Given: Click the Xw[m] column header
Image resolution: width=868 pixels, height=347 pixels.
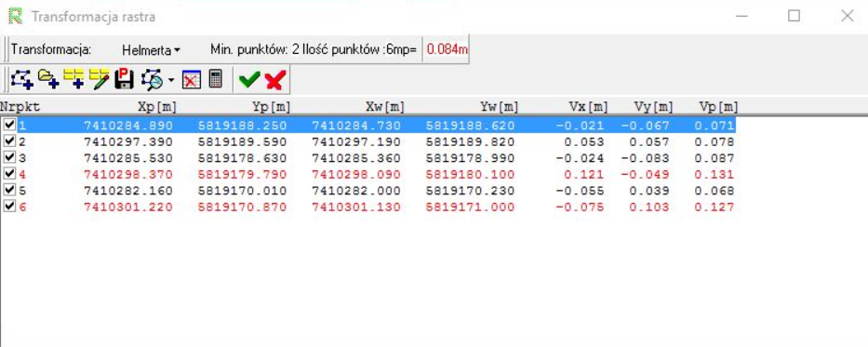Looking at the screenshot, I should point(385,106).
